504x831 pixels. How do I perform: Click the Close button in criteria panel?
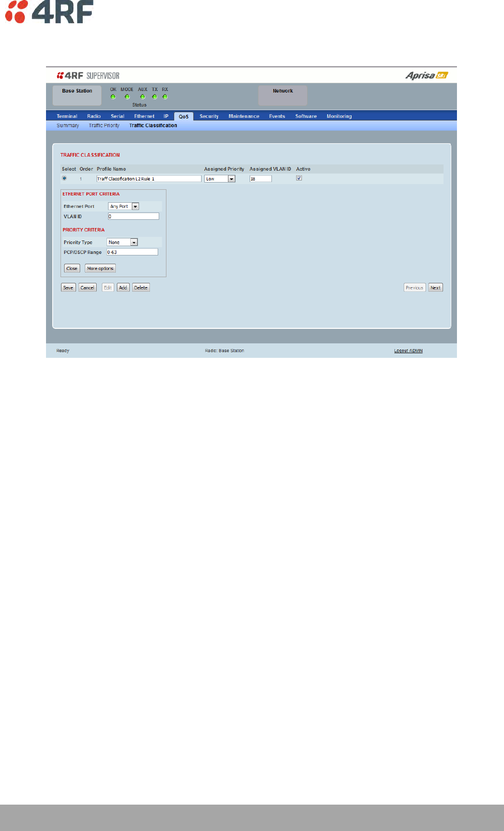[x=72, y=268]
